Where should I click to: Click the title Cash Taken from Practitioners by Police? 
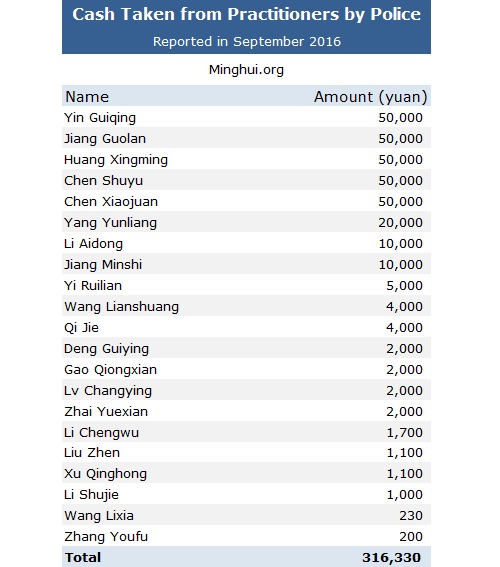(x=246, y=15)
